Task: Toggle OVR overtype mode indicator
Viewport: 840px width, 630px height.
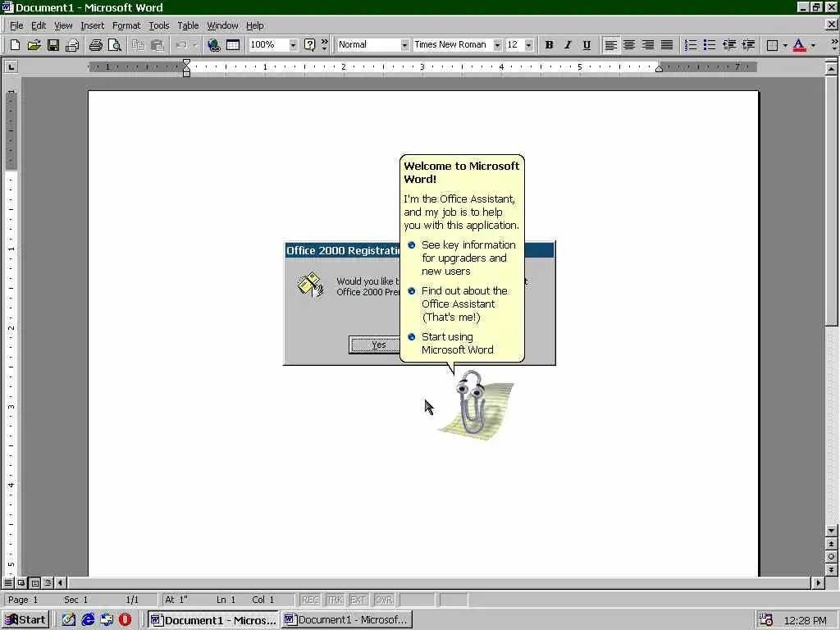Action: pos(384,600)
